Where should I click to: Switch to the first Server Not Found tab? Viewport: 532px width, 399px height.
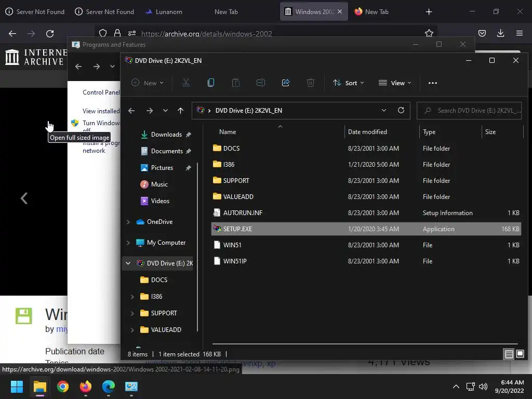[x=35, y=12]
